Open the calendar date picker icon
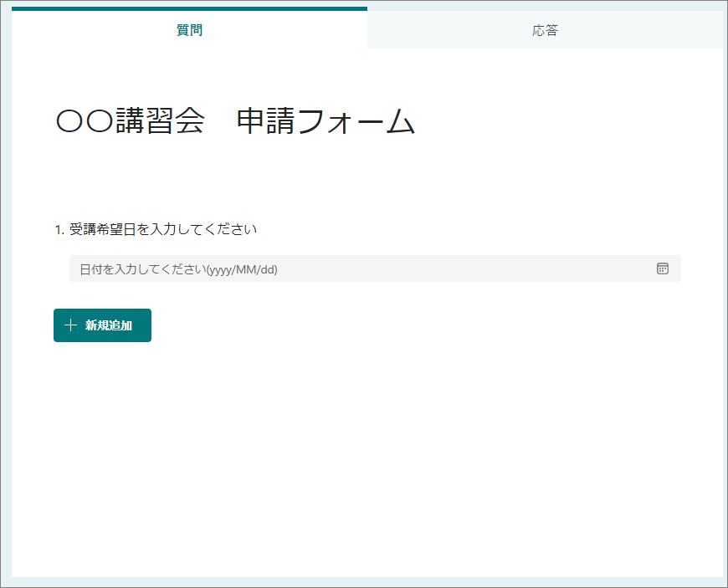The image size is (728, 588). pos(663,268)
